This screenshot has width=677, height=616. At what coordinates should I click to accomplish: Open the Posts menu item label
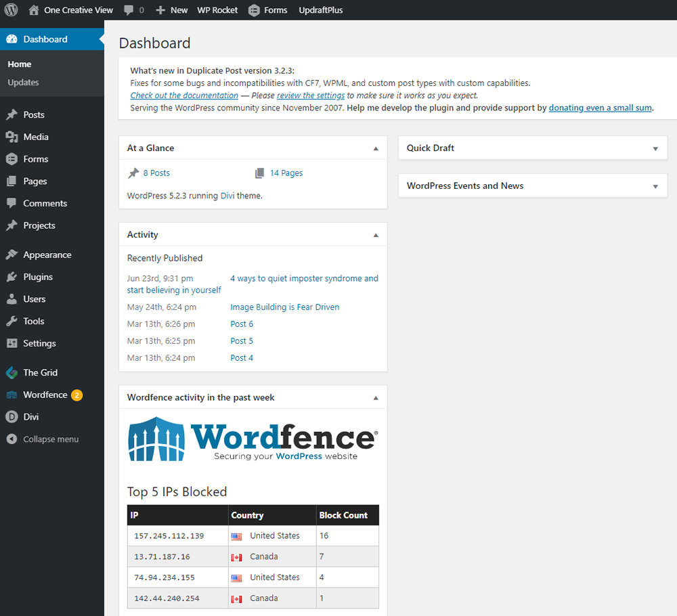tap(34, 114)
